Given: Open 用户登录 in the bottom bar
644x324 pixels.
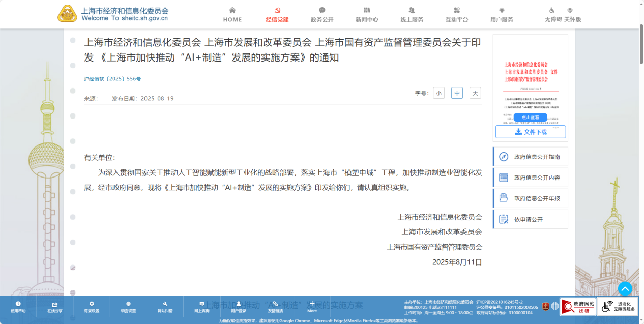Looking at the screenshot, I should click(239, 307).
